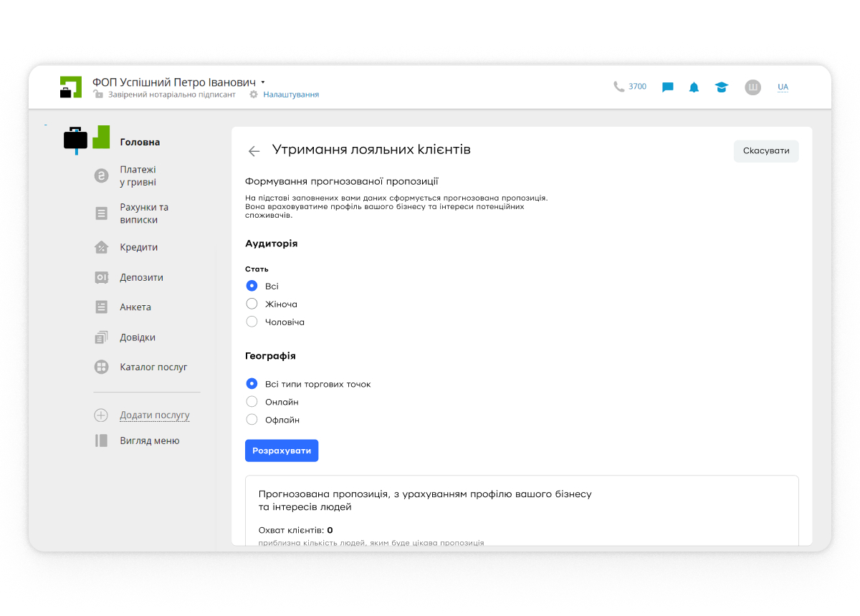The height and width of the screenshot is (616, 860).
Task: Select the Жіноча gender radio button
Action: [252, 304]
